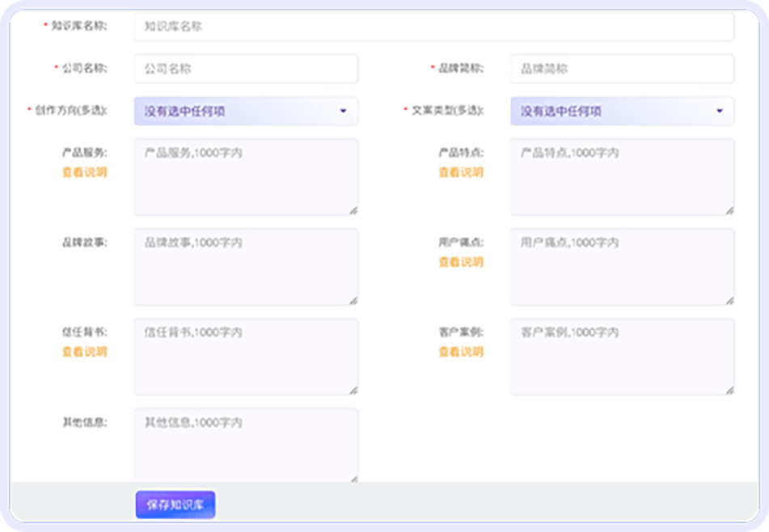Viewport: 769px width, 532px height.
Task: Click the 产品服务 textarea resize handle
Action: [x=353, y=211]
